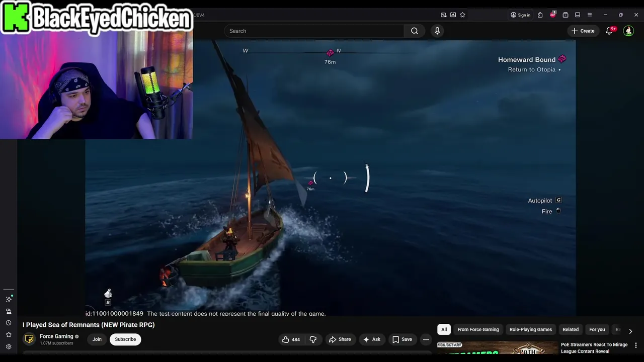Open sidebar settings gear icon
644x362 pixels.
9,346
